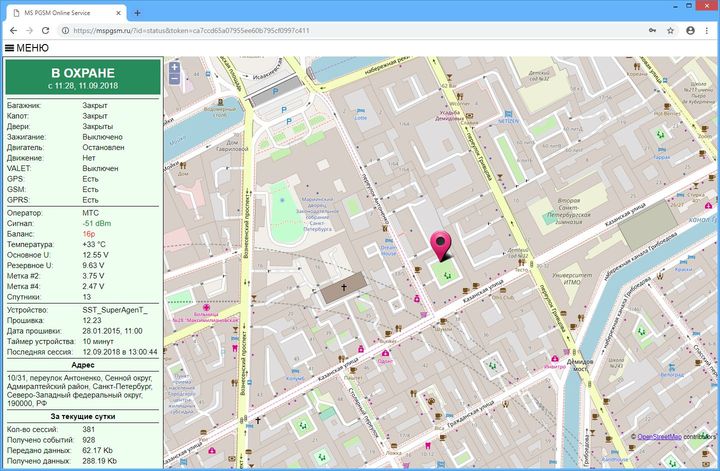
Task: Open the МЕНЮ hamburger menu
Action: (x=27, y=48)
